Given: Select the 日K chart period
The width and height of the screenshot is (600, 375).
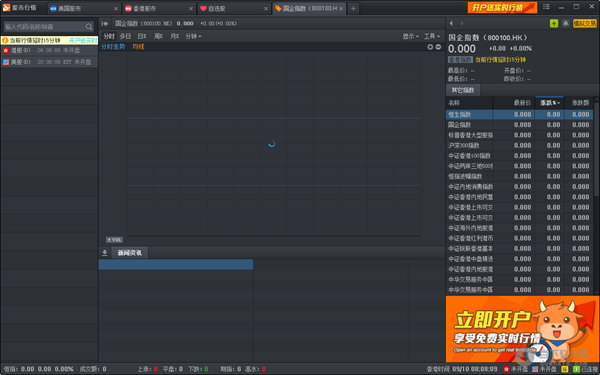Looking at the screenshot, I should [x=142, y=36].
